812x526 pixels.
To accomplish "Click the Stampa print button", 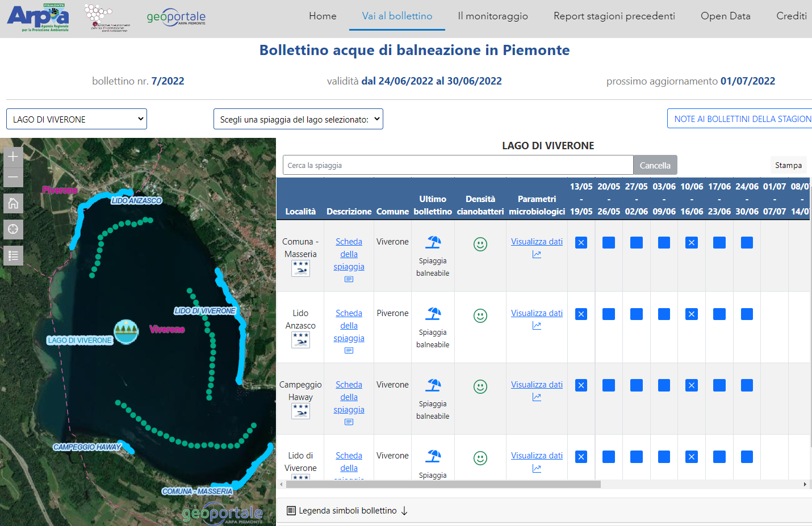I will click(788, 165).
